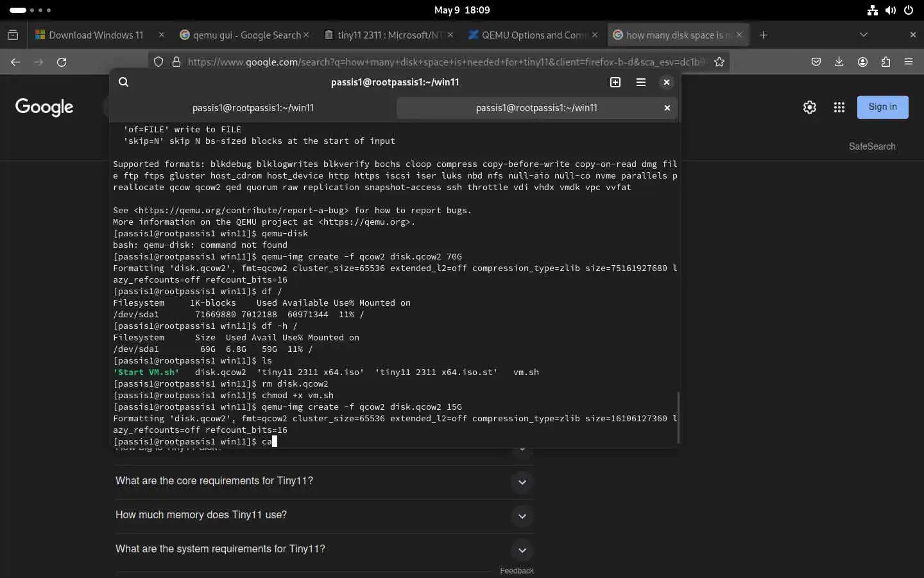View site security lock info

176,62
